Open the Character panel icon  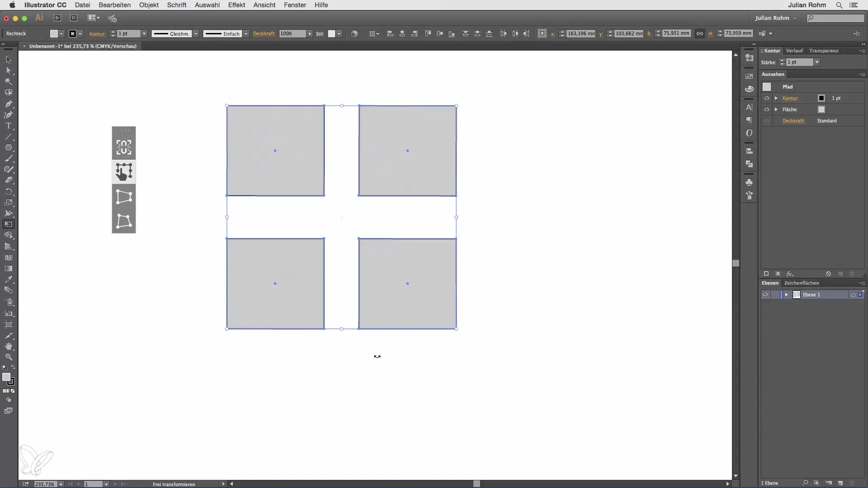749,108
